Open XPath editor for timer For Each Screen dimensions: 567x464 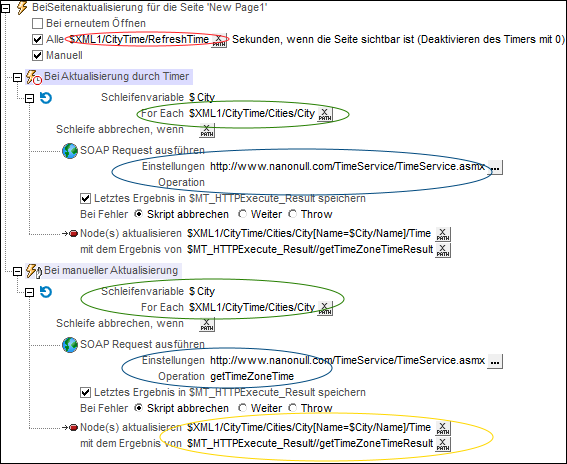click(325, 114)
